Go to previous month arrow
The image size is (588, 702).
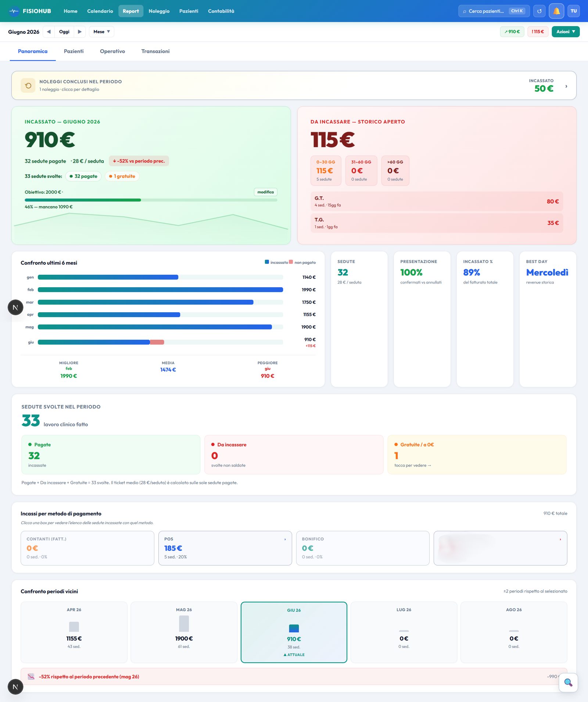point(49,32)
